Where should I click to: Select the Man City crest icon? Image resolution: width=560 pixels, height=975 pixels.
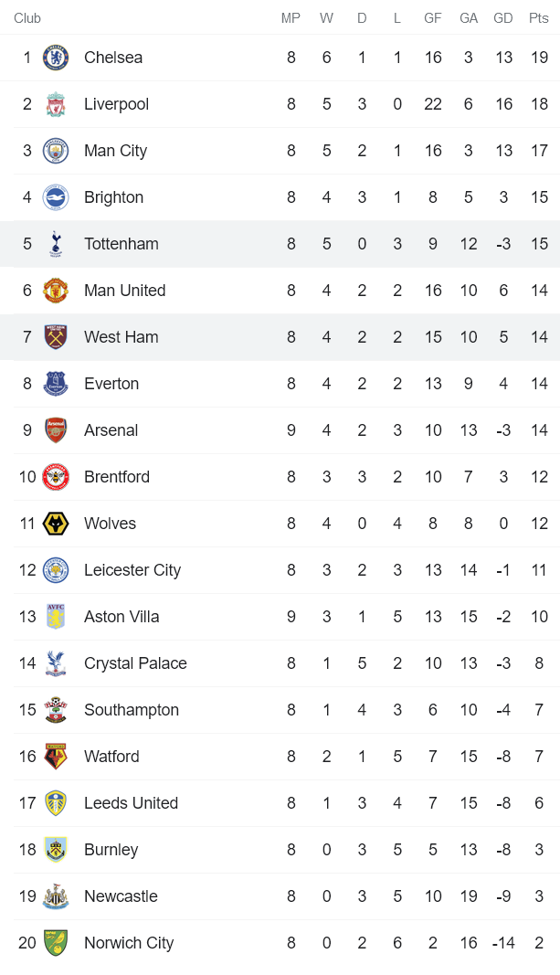[x=56, y=151]
